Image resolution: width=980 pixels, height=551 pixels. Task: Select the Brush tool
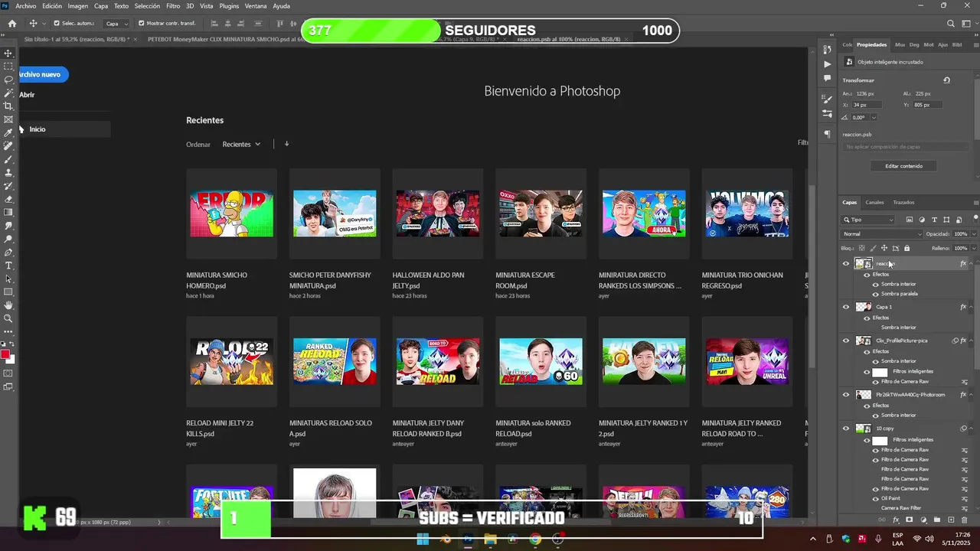point(8,159)
